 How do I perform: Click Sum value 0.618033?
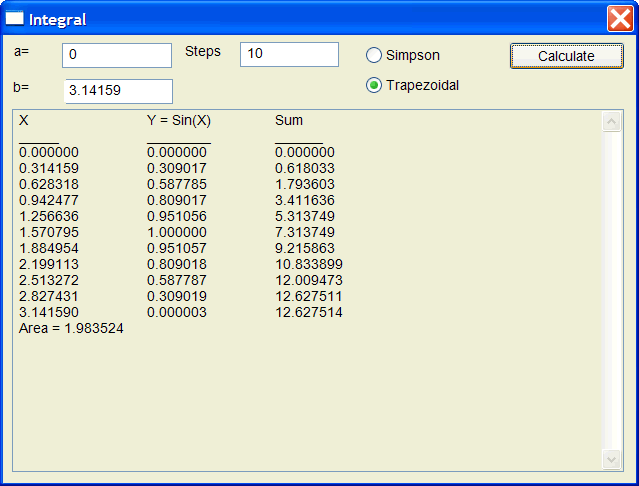click(305, 168)
